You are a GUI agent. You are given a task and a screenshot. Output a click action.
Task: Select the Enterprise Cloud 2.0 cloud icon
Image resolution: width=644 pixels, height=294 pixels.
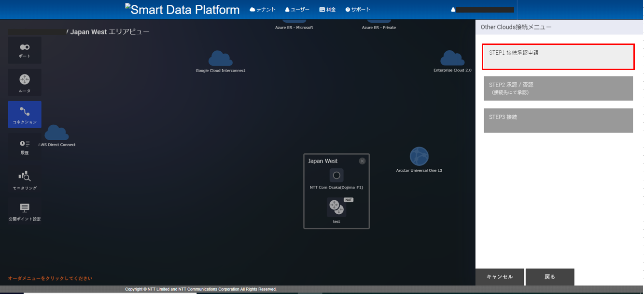click(452, 59)
